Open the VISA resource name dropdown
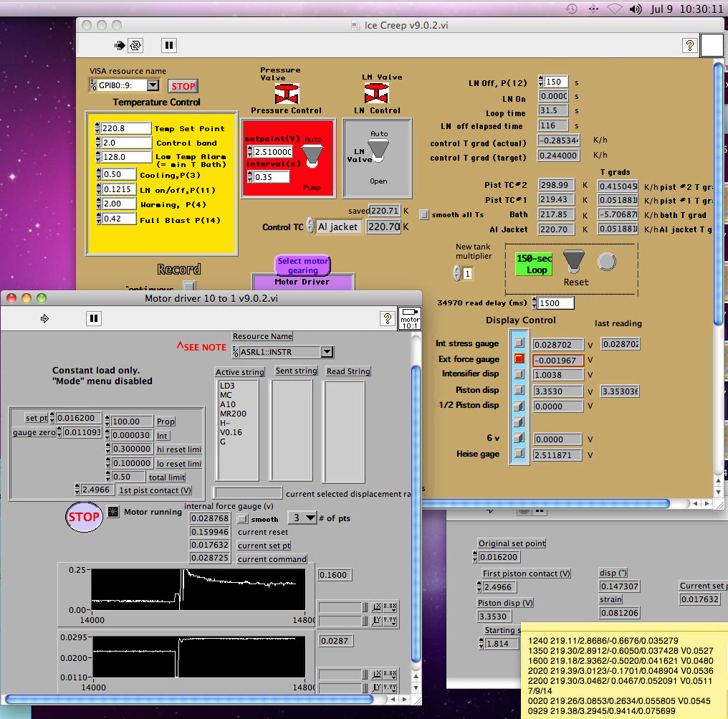 (x=152, y=85)
